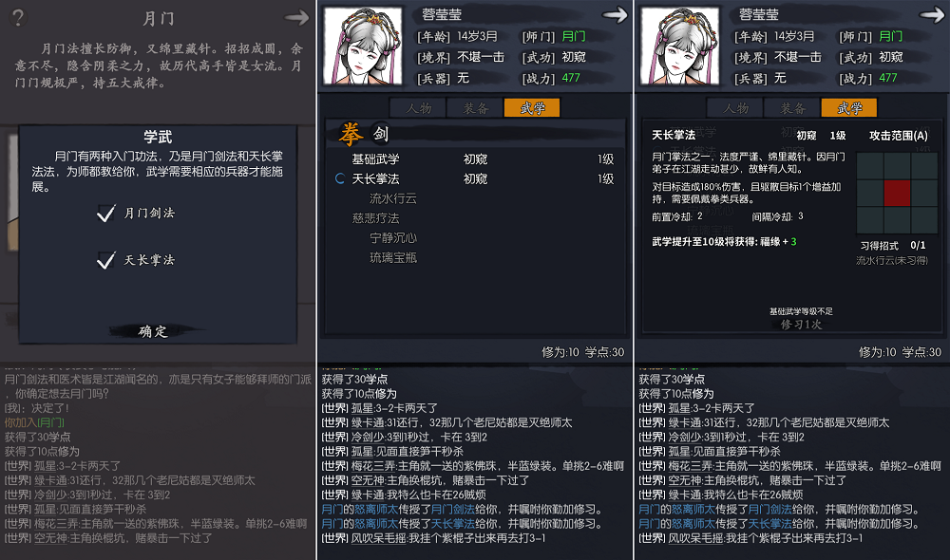Open character portrait in the middle panel
The height and width of the screenshot is (560, 950).
(x=363, y=46)
